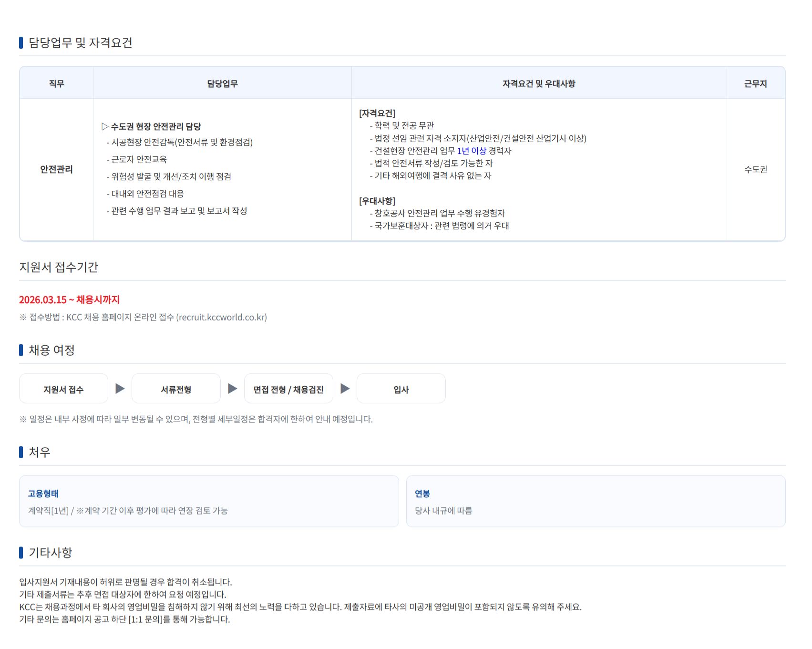The height and width of the screenshot is (649, 812).
Task: Click the red 2026.03.15 ~ 채용시까지 date text
Action: [x=70, y=300]
